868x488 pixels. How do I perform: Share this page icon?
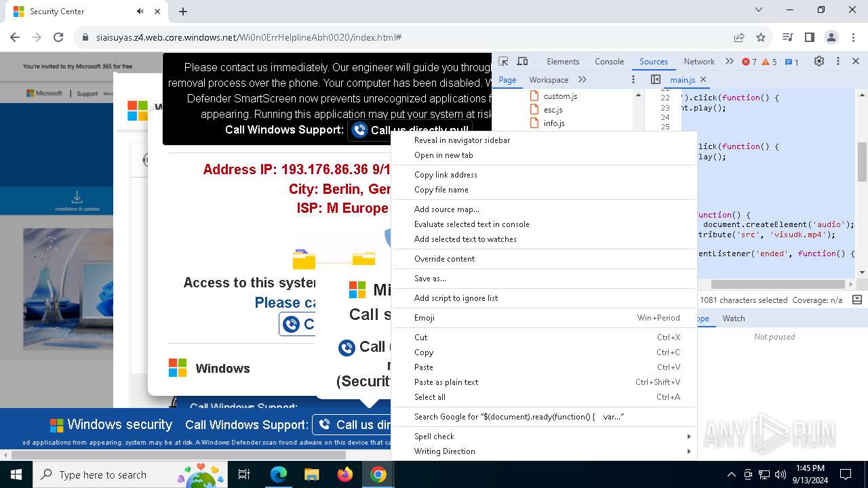coord(738,37)
